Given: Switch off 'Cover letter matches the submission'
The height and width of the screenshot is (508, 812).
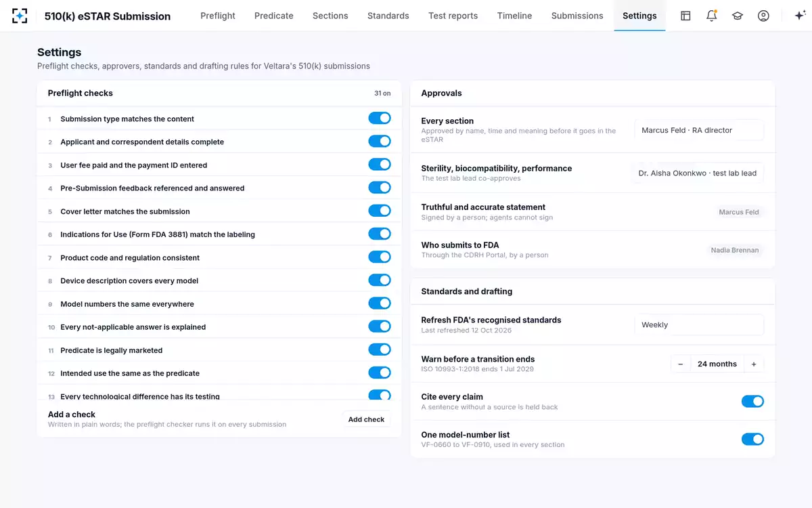Looking at the screenshot, I should pos(380,211).
